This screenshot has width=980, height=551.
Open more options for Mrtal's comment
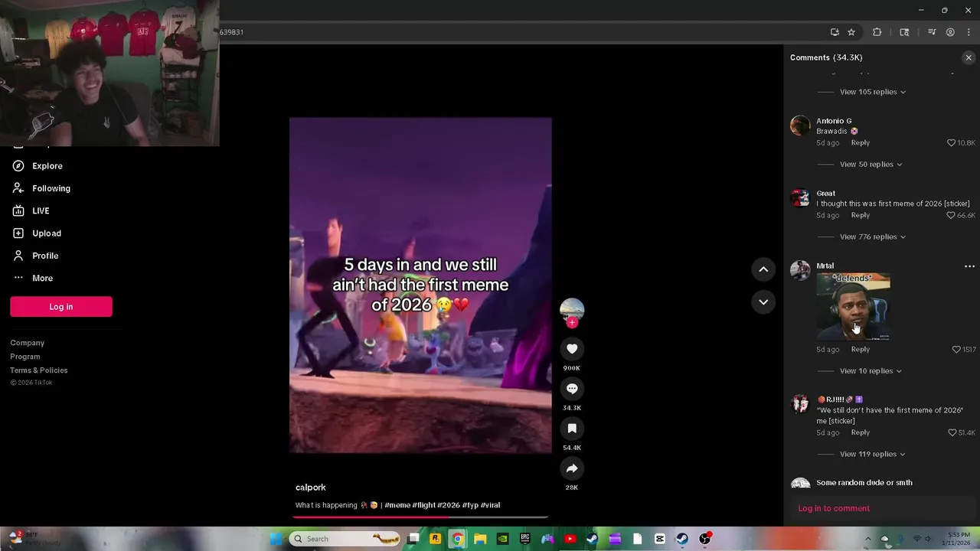[x=969, y=266]
